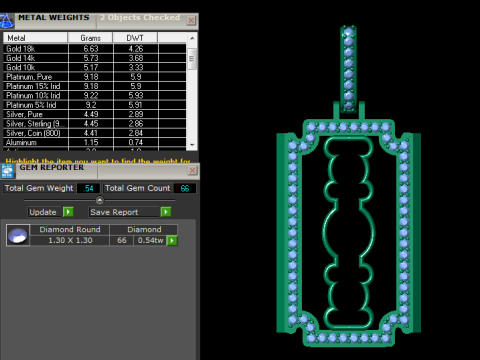Click the Total Gem Weight value .54
Viewport: 480px width, 360px height.
(88, 188)
